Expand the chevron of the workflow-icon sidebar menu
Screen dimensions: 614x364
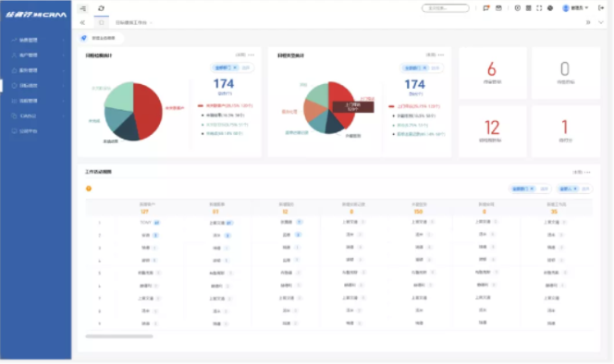point(64,101)
